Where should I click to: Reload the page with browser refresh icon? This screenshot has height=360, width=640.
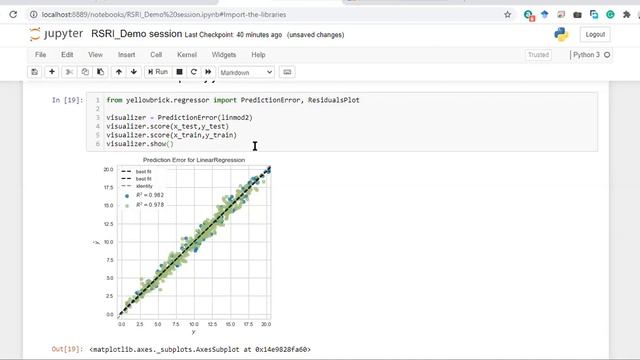[13, 15]
